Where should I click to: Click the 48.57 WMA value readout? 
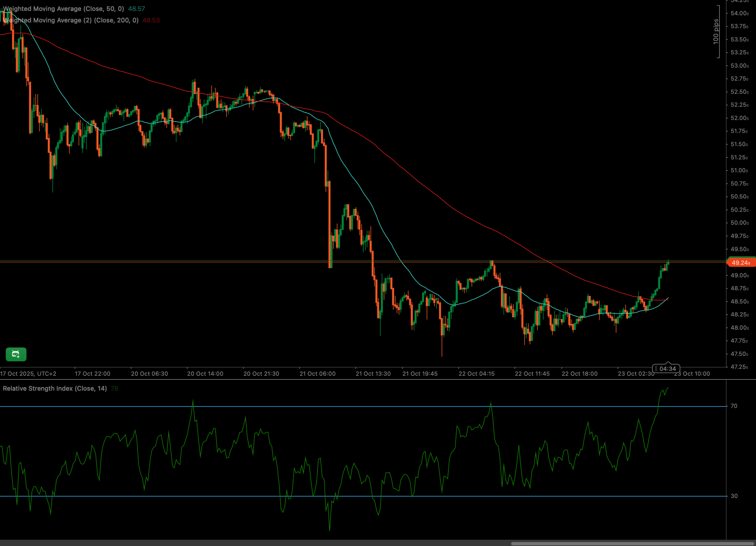[x=136, y=9]
